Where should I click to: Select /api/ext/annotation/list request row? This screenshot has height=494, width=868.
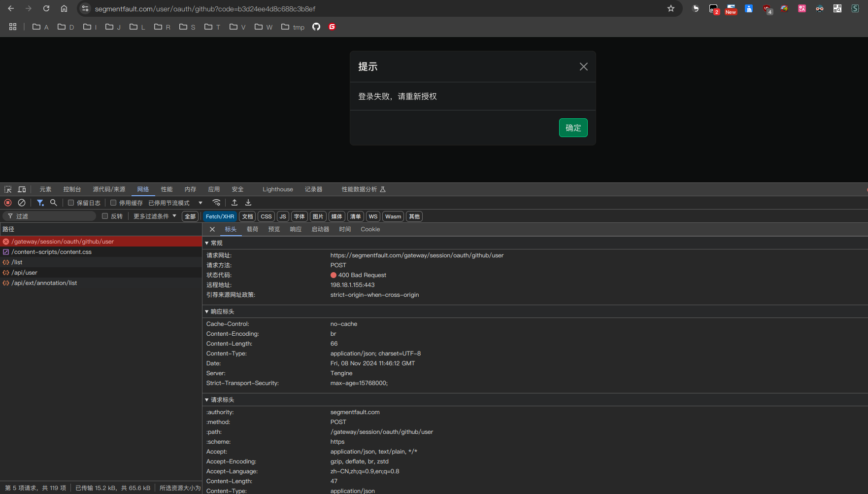click(101, 283)
